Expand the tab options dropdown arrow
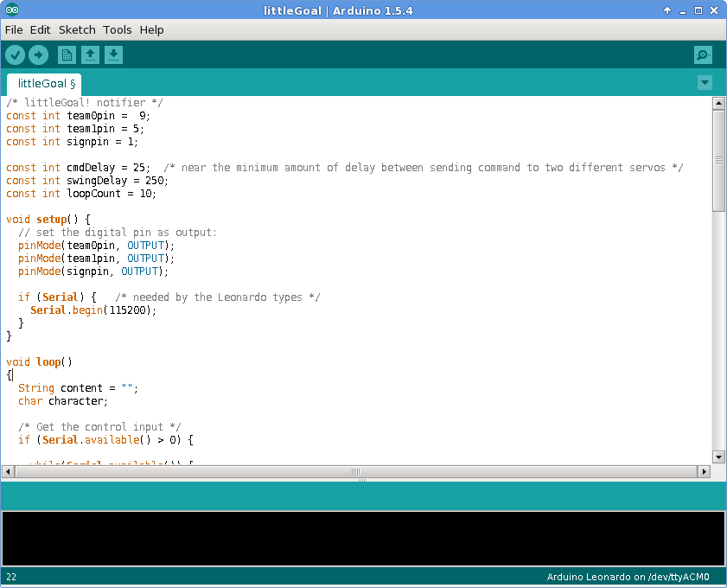Viewport: 727px width, 588px height. pyautogui.click(x=705, y=83)
